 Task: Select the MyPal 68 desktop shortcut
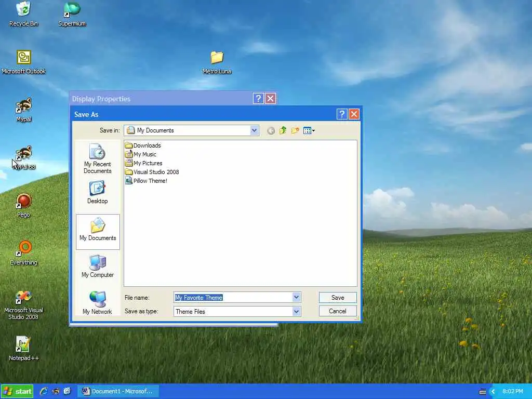click(x=23, y=158)
